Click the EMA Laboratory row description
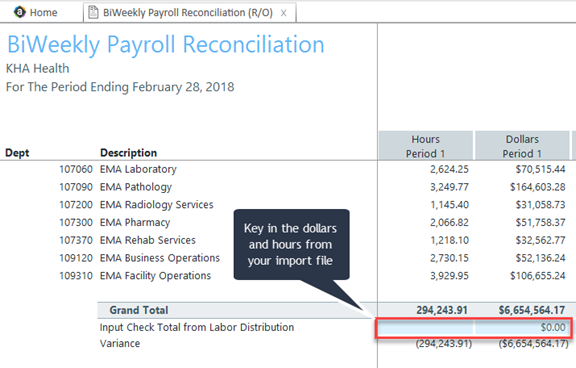The height and width of the screenshot is (368, 576). 138,169
